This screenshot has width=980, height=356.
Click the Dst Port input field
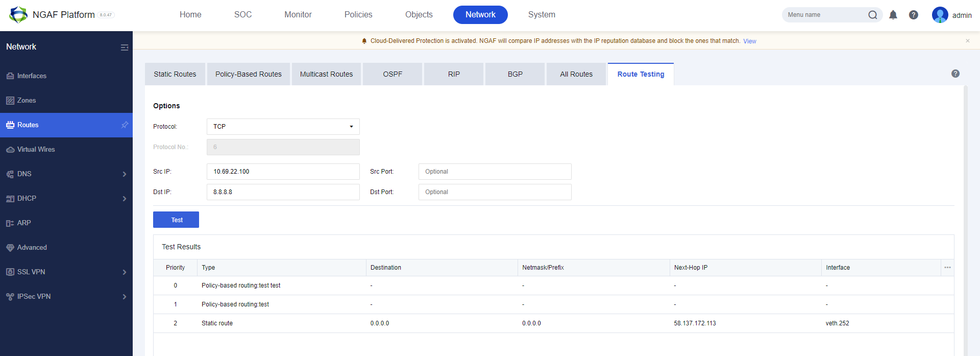[x=494, y=192]
